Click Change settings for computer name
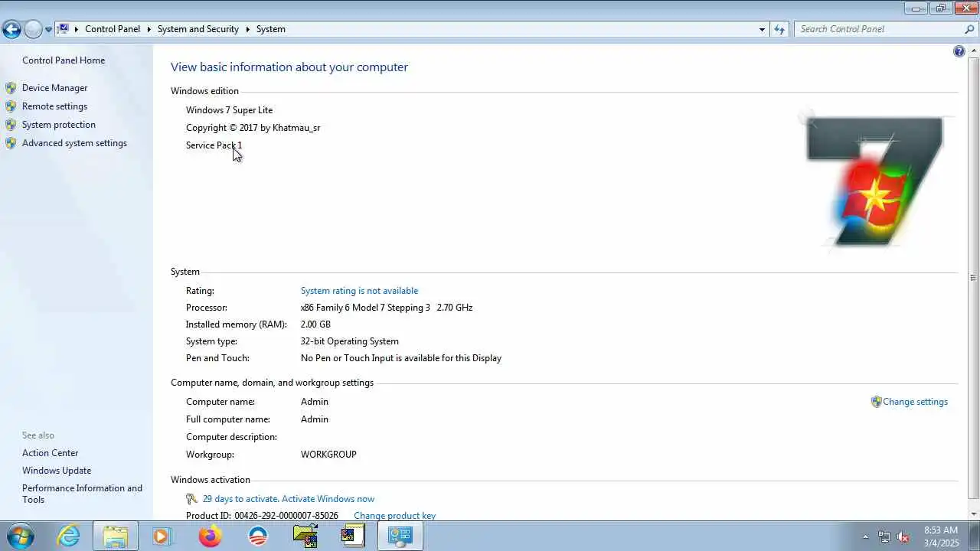This screenshot has width=980, height=551. 915,402
